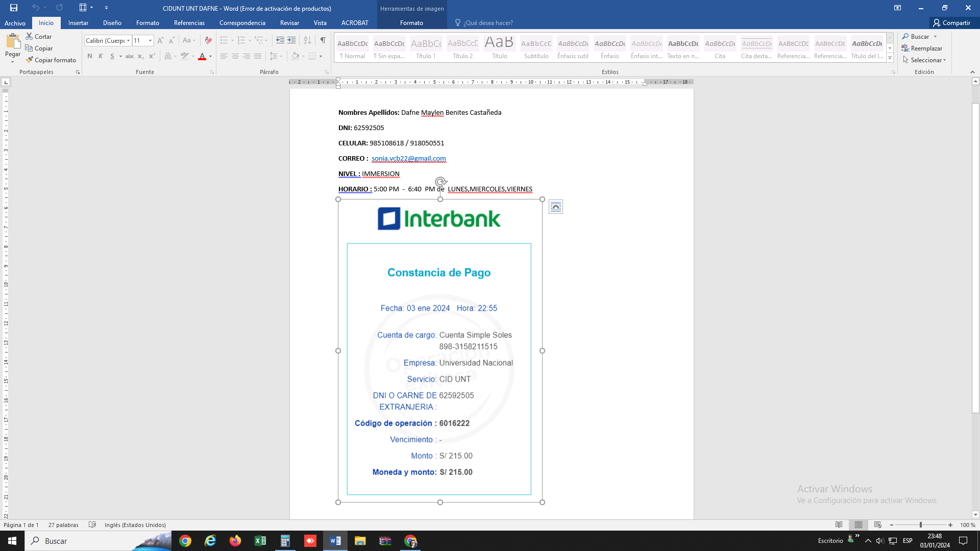The image size is (980, 551).
Task: Save the document with the disk icon
Action: 14,8
